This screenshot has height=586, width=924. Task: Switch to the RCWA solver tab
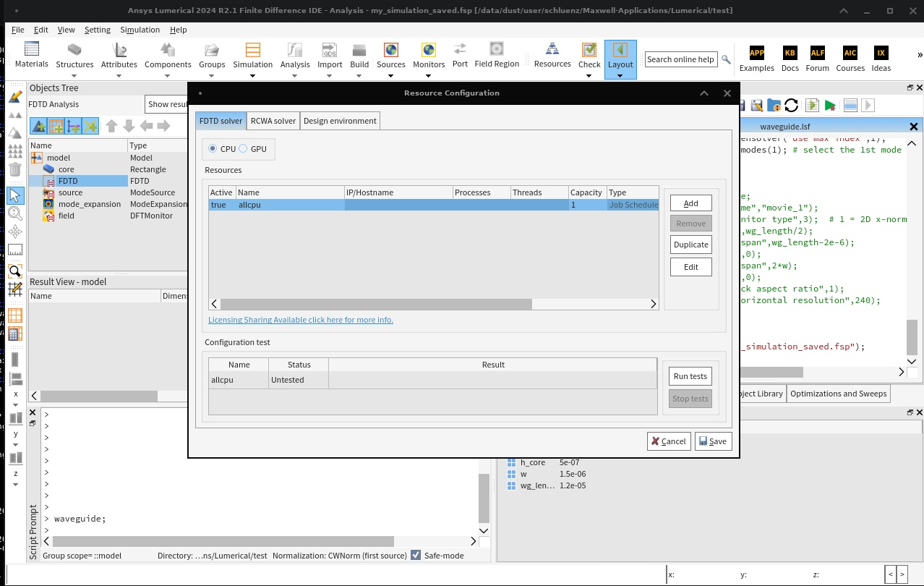pos(273,121)
